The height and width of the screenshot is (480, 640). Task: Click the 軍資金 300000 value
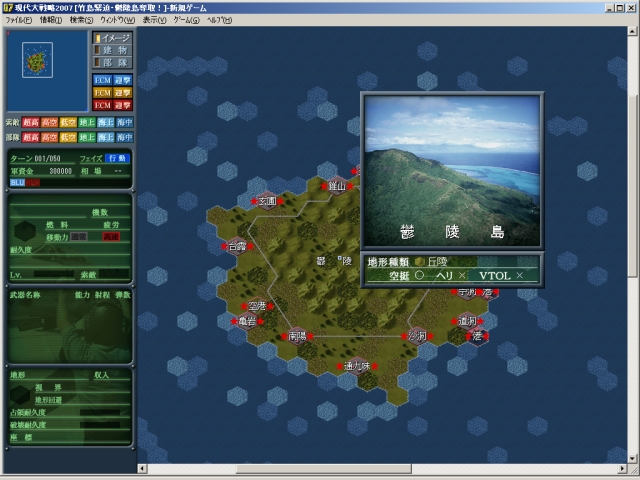point(61,171)
